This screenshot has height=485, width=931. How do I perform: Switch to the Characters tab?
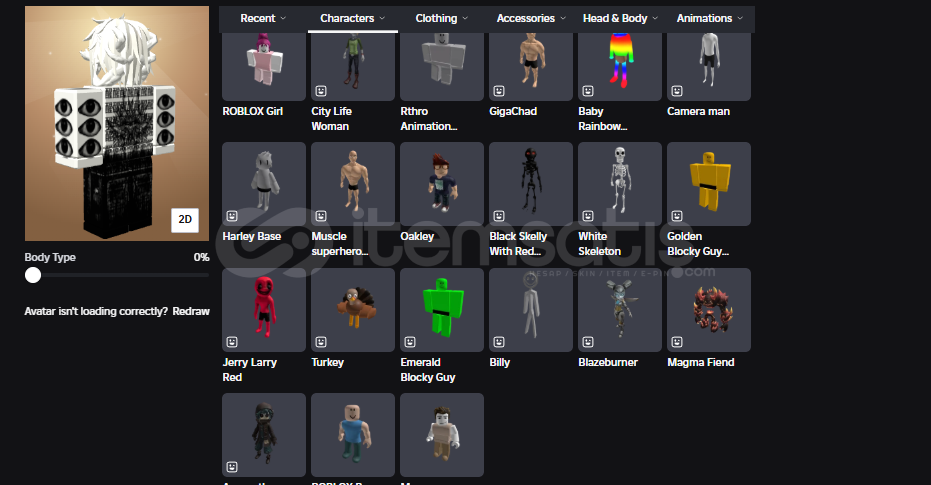(353, 18)
